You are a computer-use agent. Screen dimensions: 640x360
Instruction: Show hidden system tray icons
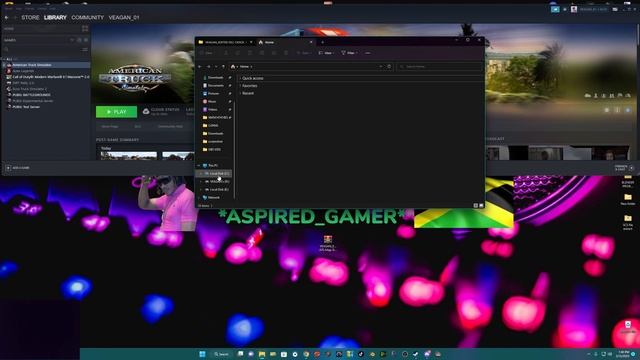pyautogui.click(x=588, y=354)
